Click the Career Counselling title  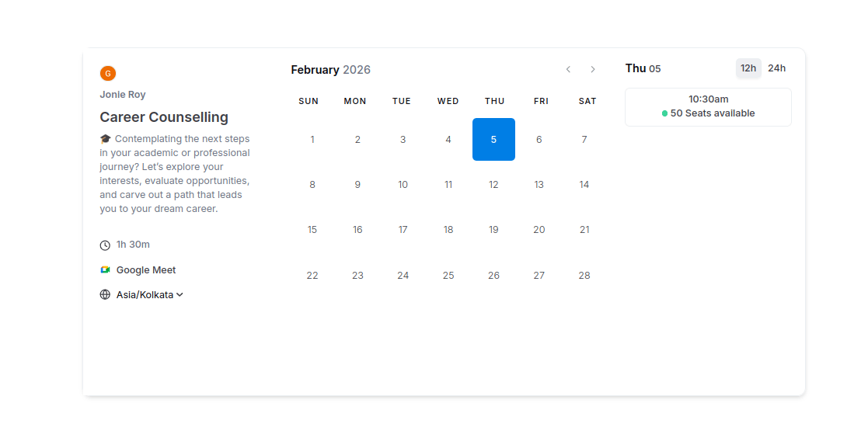(x=164, y=117)
